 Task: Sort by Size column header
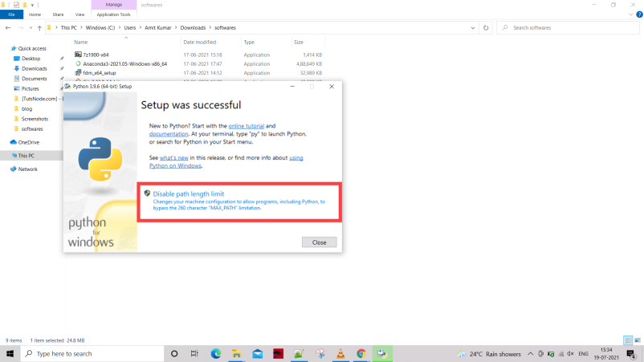coord(299,43)
